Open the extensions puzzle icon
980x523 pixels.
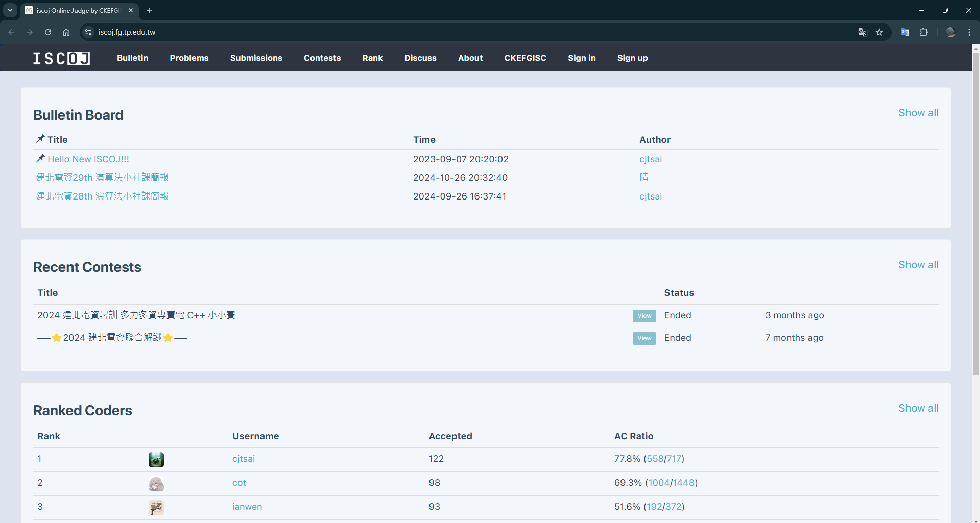pos(923,32)
